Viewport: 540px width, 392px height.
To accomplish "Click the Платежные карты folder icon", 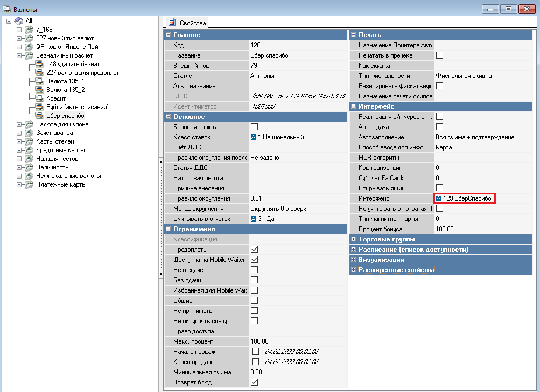I will (29, 184).
